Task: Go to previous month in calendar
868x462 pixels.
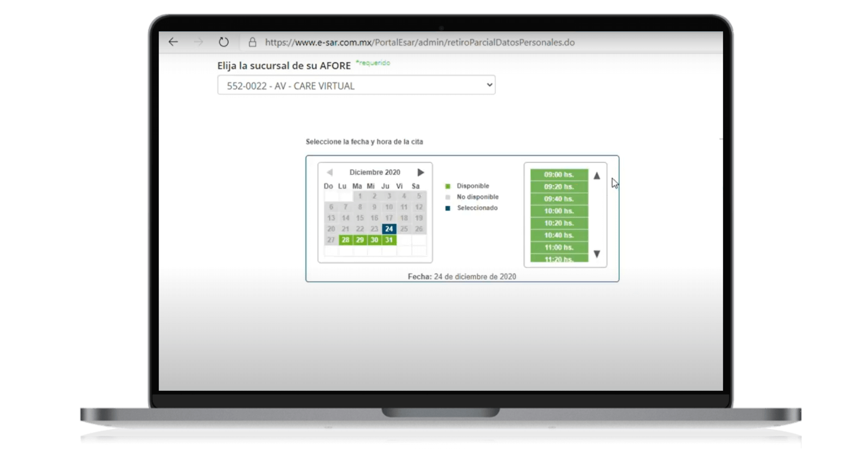Action: [330, 172]
